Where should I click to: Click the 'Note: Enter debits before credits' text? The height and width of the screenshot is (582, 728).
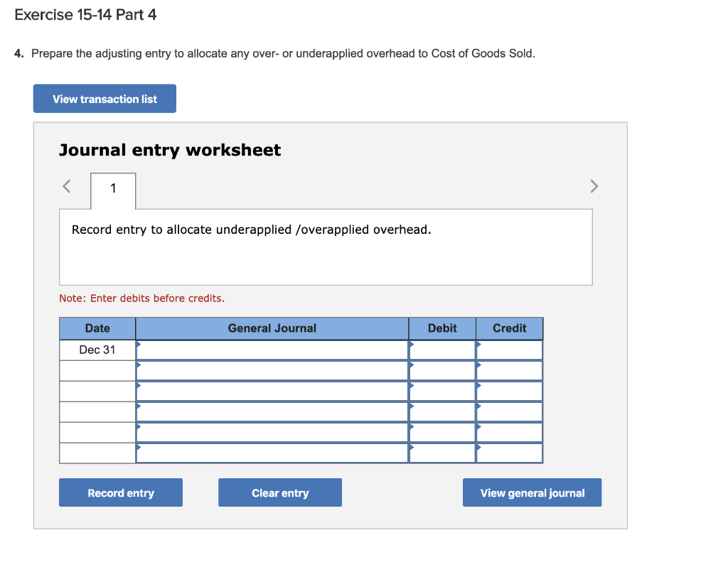(141, 298)
